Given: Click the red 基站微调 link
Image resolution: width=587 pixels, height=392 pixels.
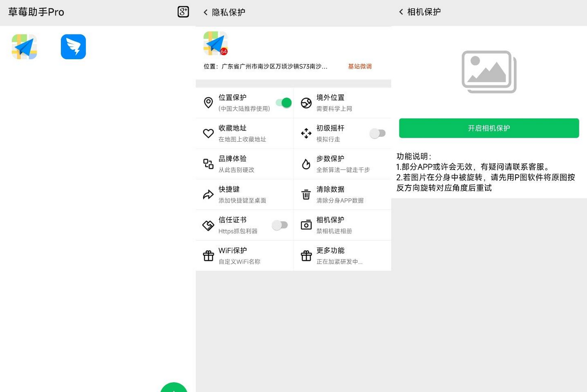Looking at the screenshot, I should pyautogui.click(x=360, y=66).
